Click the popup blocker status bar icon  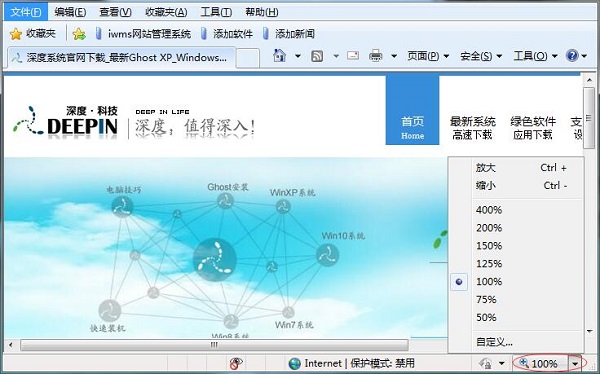click(x=236, y=363)
